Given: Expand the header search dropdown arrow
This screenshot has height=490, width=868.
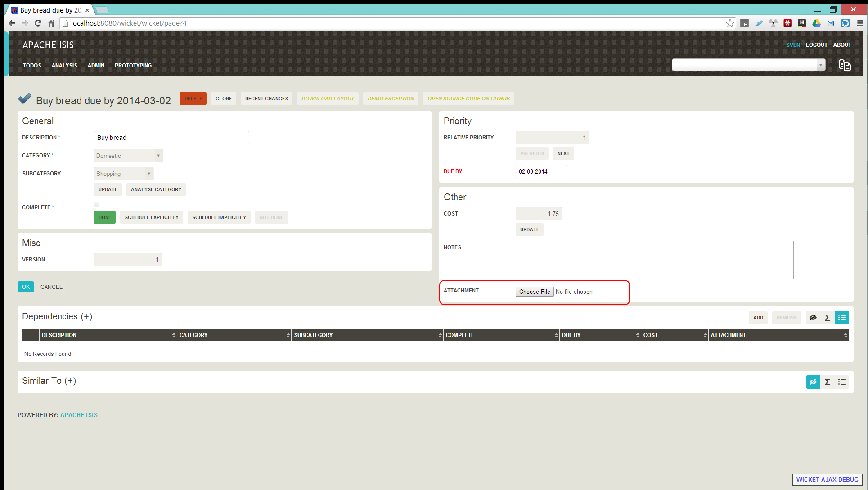Looking at the screenshot, I should (x=821, y=65).
